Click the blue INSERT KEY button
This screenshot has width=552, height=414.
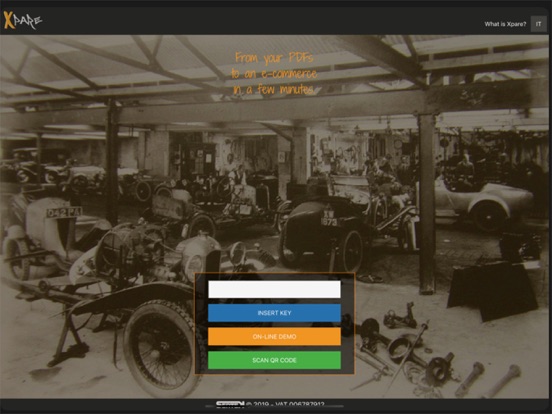pyautogui.click(x=274, y=313)
